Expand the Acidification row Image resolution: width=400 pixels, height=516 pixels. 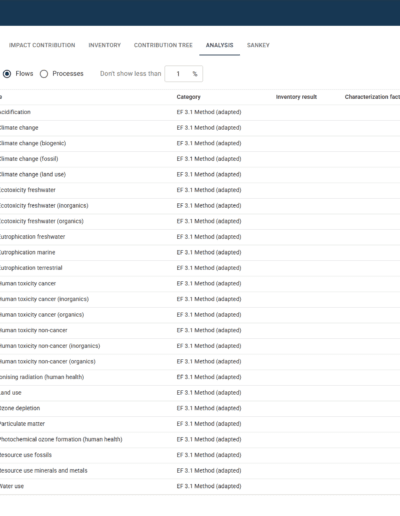200,112
